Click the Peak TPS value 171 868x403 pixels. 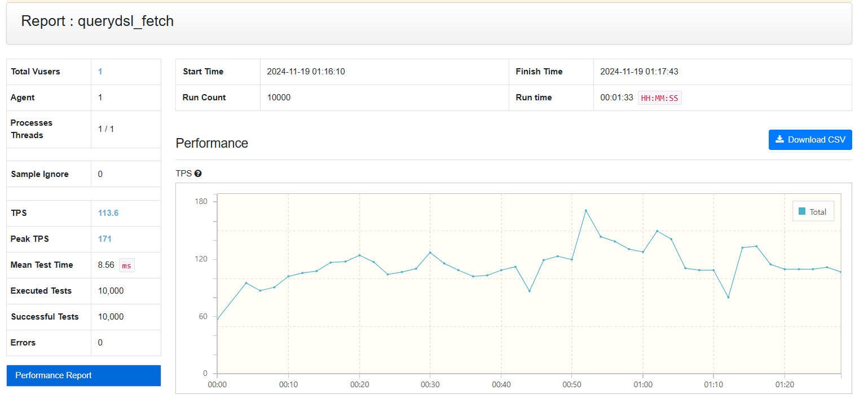105,239
